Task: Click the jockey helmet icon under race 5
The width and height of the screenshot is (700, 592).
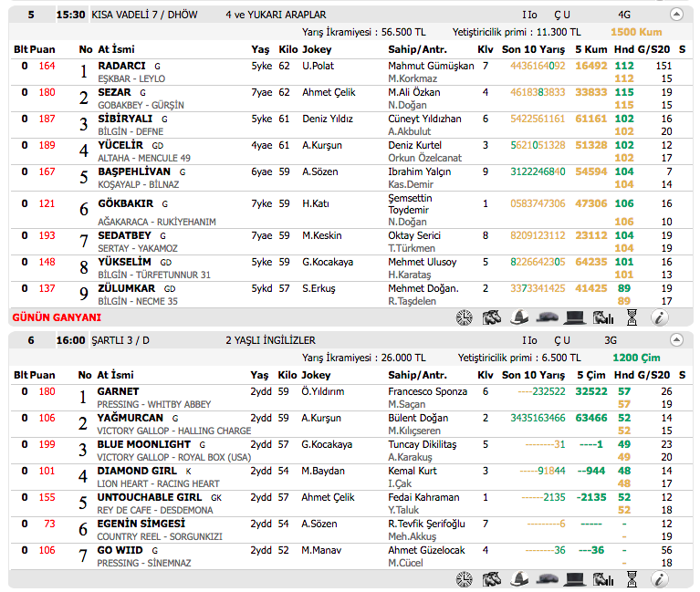Action: [x=520, y=317]
